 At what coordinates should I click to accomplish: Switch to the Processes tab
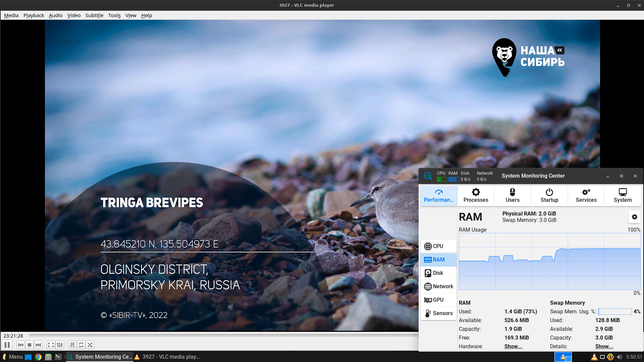pyautogui.click(x=476, y=195)
